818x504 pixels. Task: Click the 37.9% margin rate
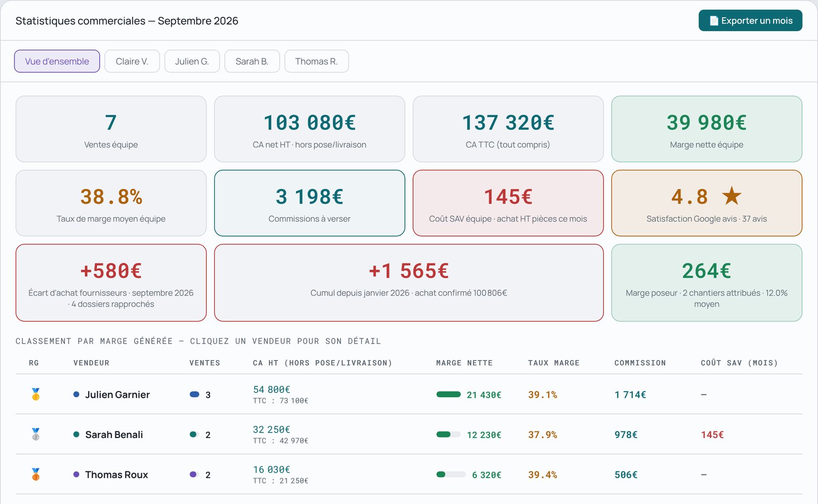(x=542, y=434)
